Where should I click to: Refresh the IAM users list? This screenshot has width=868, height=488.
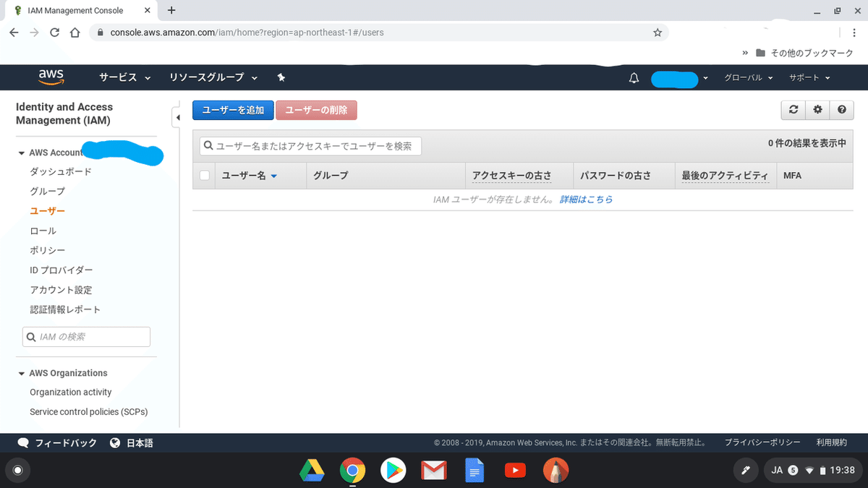click(793, 110)
